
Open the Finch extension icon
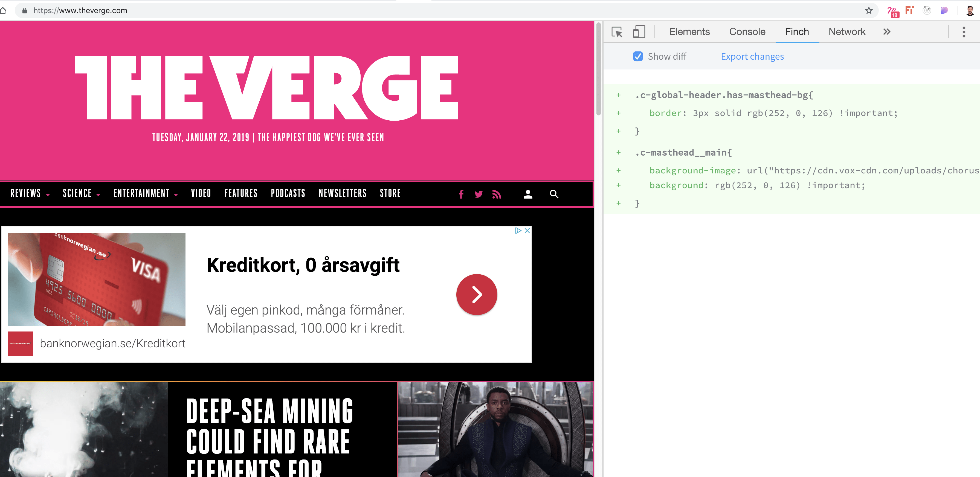pyautogui.click(x=909, y=10)
